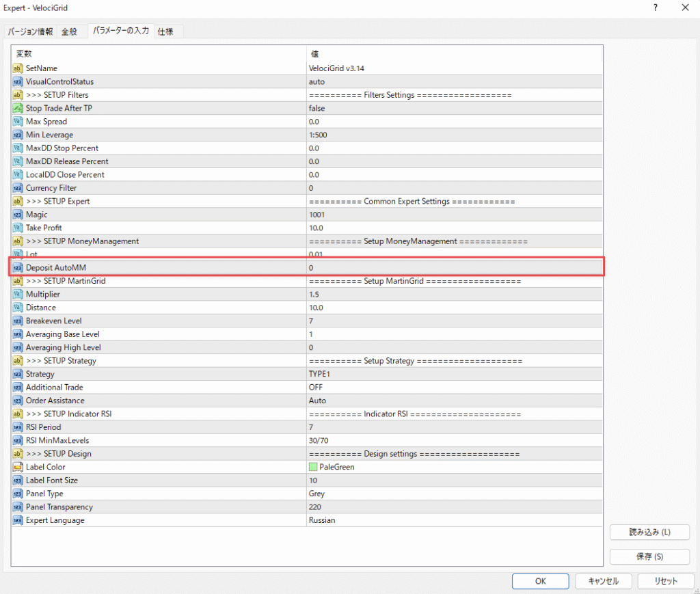Open the バージョン情報 tab
Screen dimensions: 700x594
[30, 31]
